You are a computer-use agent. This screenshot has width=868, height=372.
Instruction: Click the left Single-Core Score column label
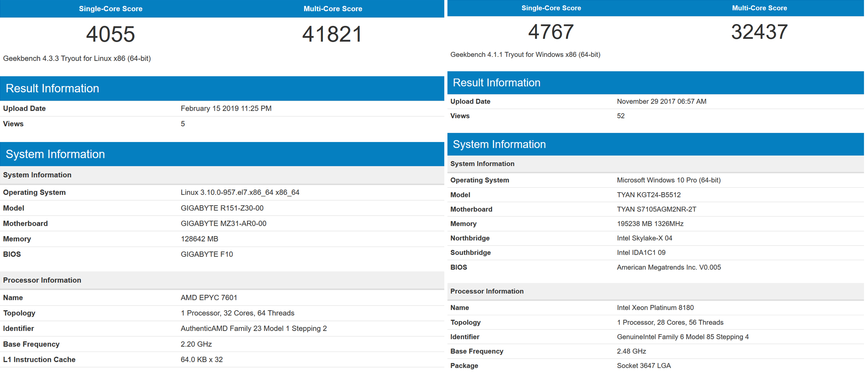point(110,9)
